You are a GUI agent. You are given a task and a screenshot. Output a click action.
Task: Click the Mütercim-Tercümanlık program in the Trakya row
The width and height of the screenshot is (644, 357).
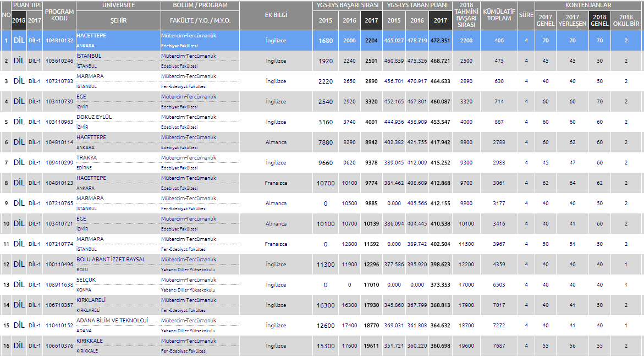point(189,158)
